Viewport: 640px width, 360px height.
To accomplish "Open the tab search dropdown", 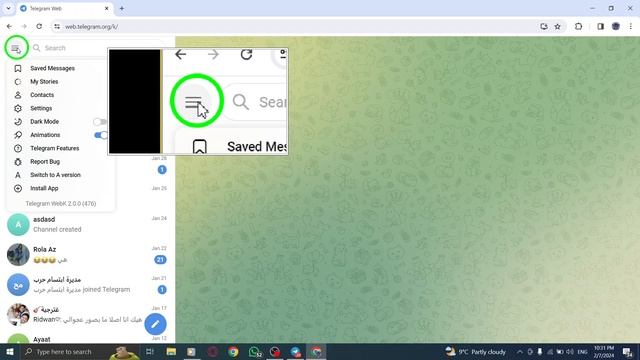I will tap(8, 8).
